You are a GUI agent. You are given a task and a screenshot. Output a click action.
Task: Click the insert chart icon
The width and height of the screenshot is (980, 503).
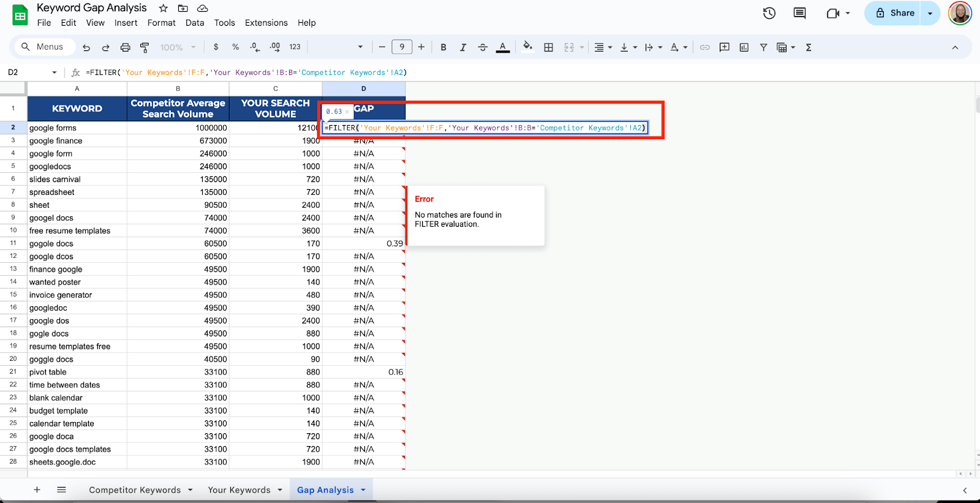744,47
